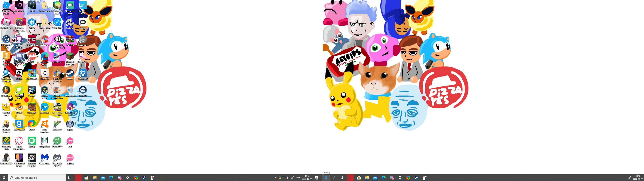
Task: Click the Start button on left taskbar
Action: point(4,178)
